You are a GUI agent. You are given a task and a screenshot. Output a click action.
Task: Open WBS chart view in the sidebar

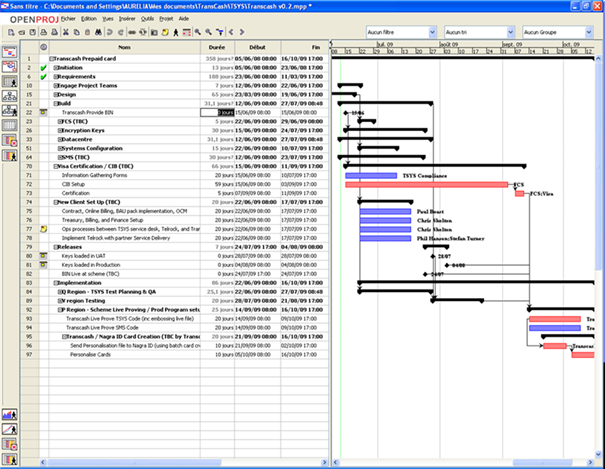pos(10,96)
